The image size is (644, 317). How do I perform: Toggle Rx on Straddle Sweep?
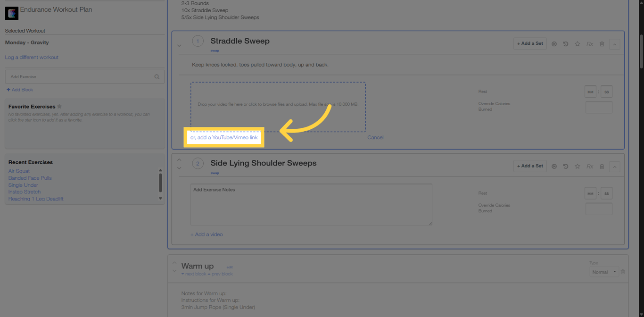590,44
